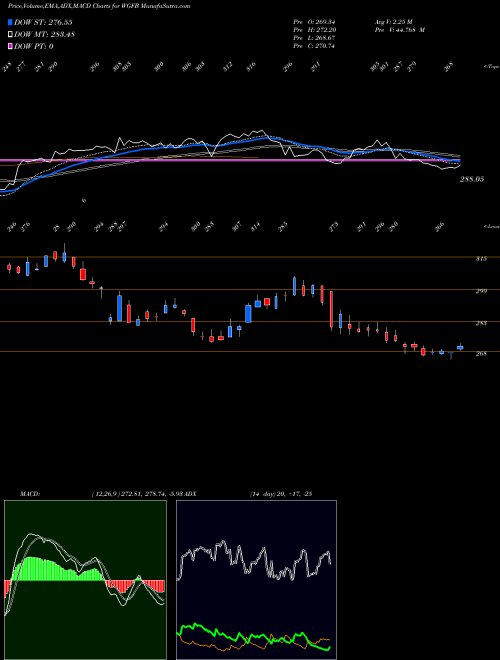Click the white DOW MT legend swatch

(x=10, y=34)
